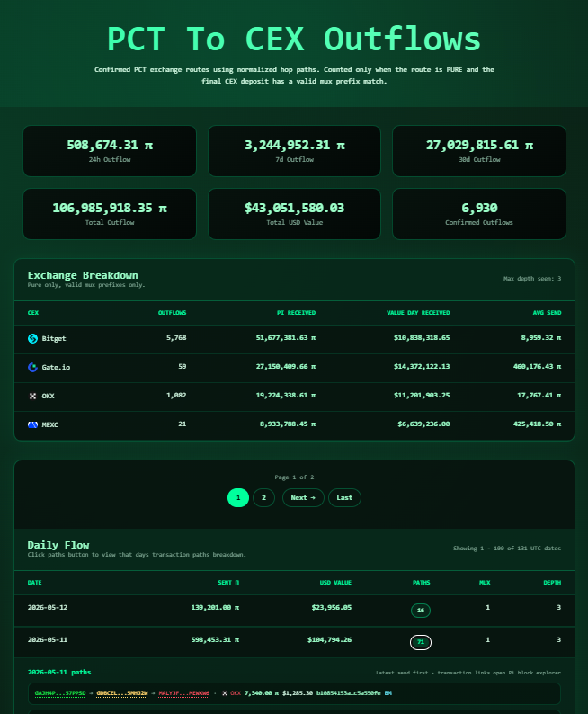Click OKX outflows count 1,082
This screenshot has width=588, height=714.
(x=176, y=396)
